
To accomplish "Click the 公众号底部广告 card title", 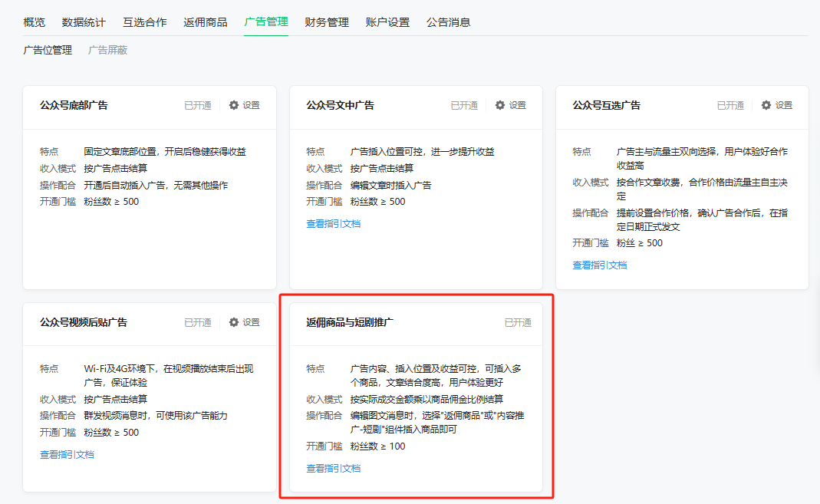I will coord(74,106).
